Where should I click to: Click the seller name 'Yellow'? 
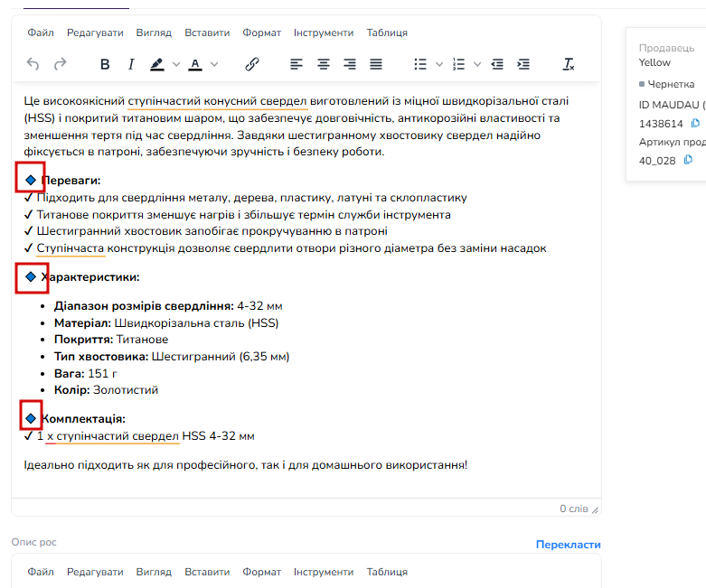(654, 62)
